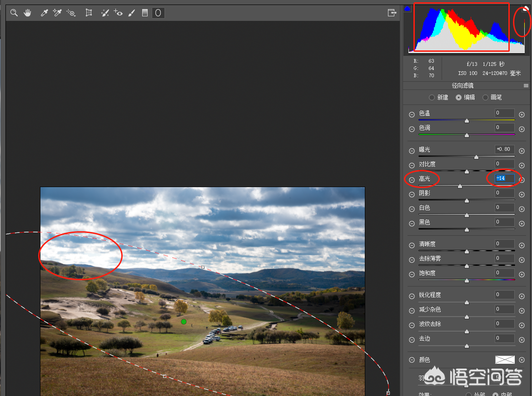Select the Red Eye Removal tool
The width and height of the screenshot is (532, 396).
click(x=118, y=13)
